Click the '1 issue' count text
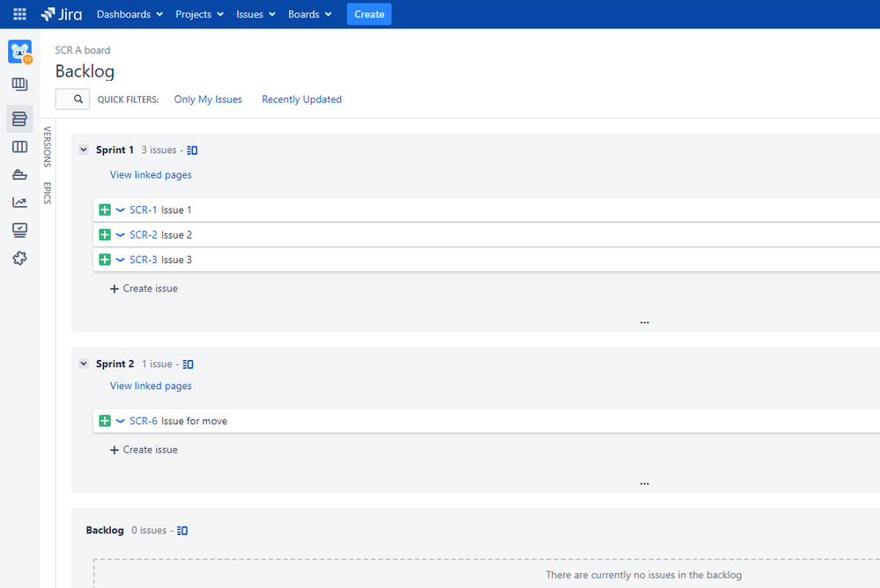The image size is (880, 588). click(x=157, y=364)
